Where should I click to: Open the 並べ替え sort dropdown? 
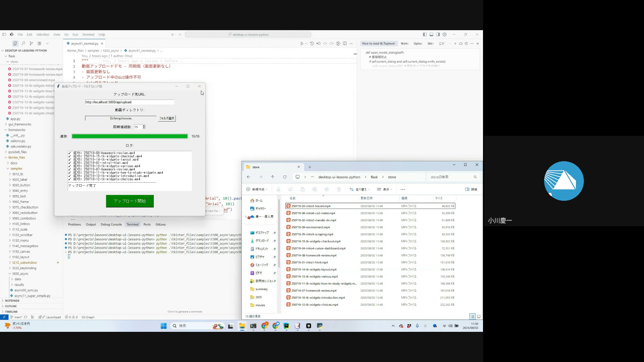360,189
